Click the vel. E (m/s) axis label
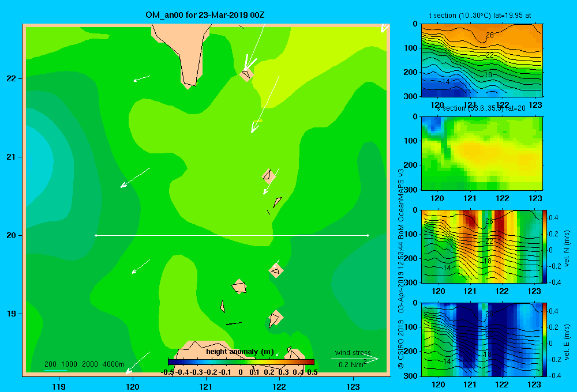The height and width of the screenshot is (392, 577). click(567, 341)
